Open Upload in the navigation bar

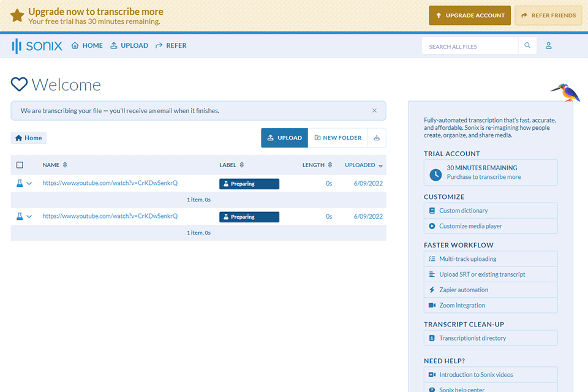tap(129, 46)
